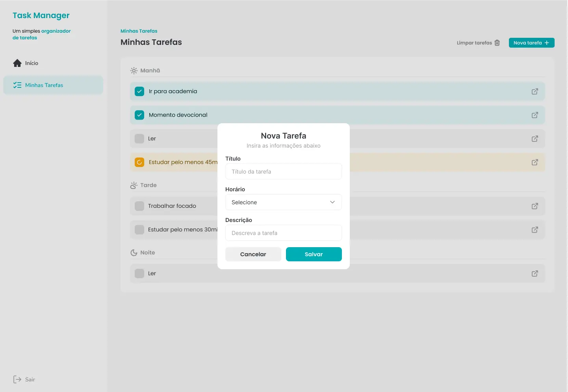Image resolution: width=568 pixels, height=392 pixels.
Task: Open details icon for Ir para academia
Action: (x=535, y=91)
